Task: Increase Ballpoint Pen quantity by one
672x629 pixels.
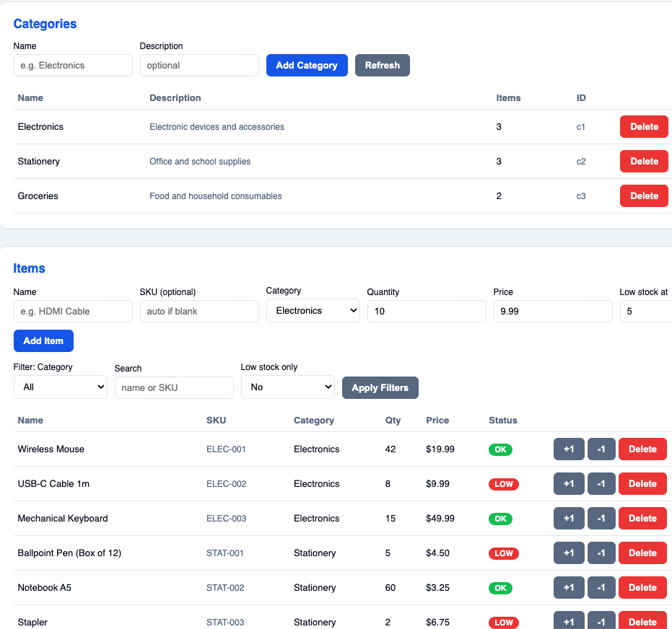Action: click(569, 553)
